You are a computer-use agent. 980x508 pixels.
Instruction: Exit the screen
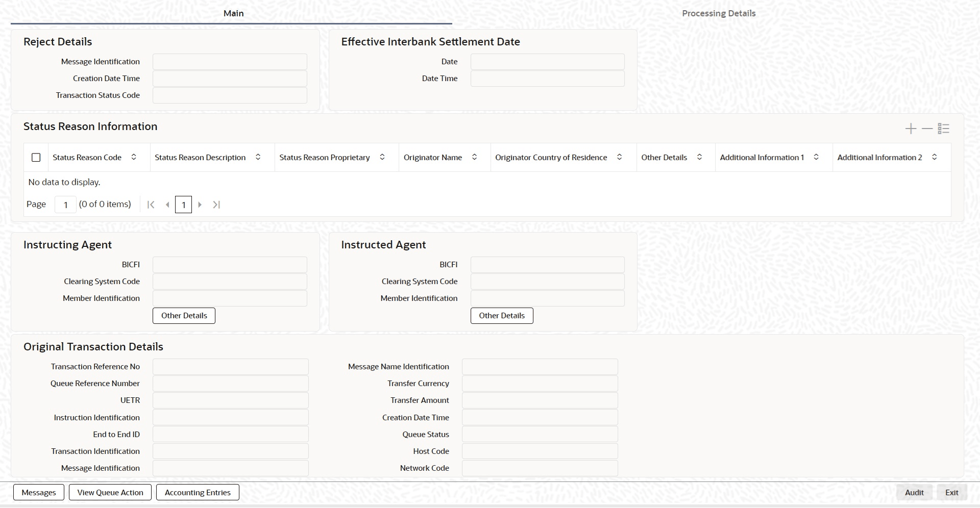point(952,492)
